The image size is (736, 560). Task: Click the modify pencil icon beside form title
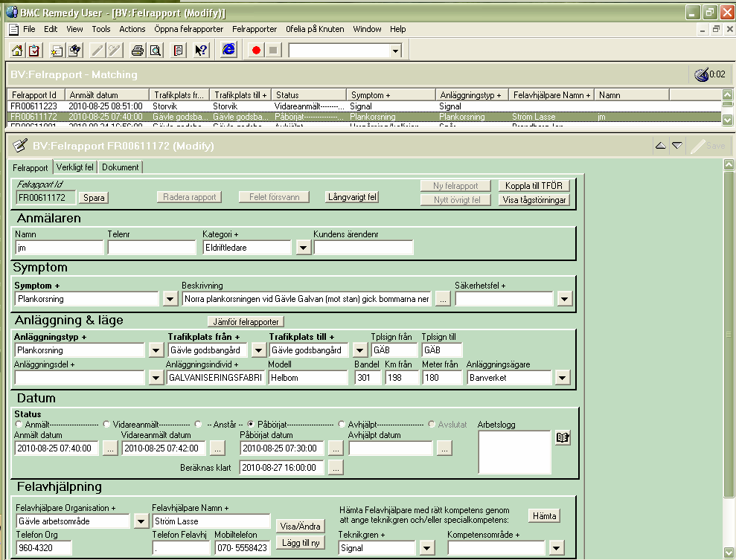coord(19,146)
